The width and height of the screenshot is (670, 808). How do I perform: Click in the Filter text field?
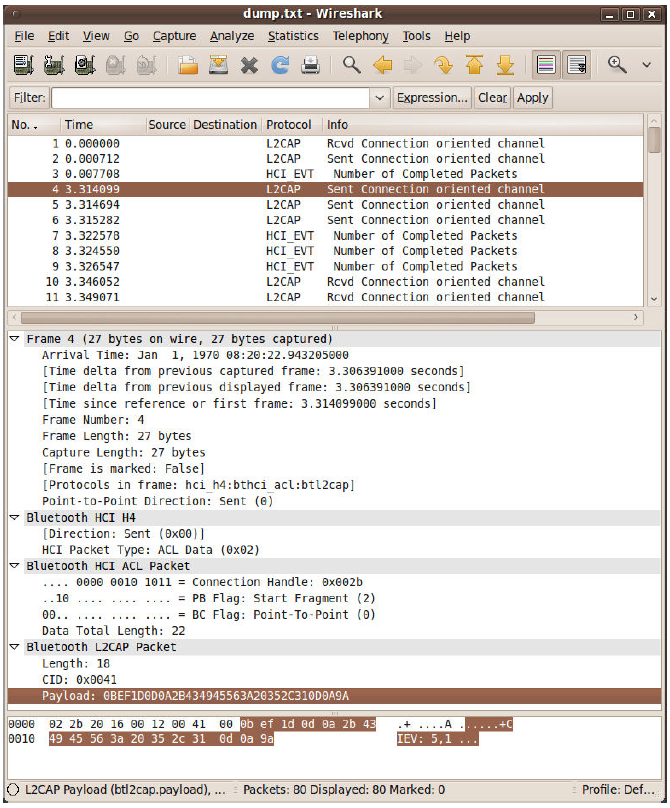pyautogui.click(x=210, y=98)
